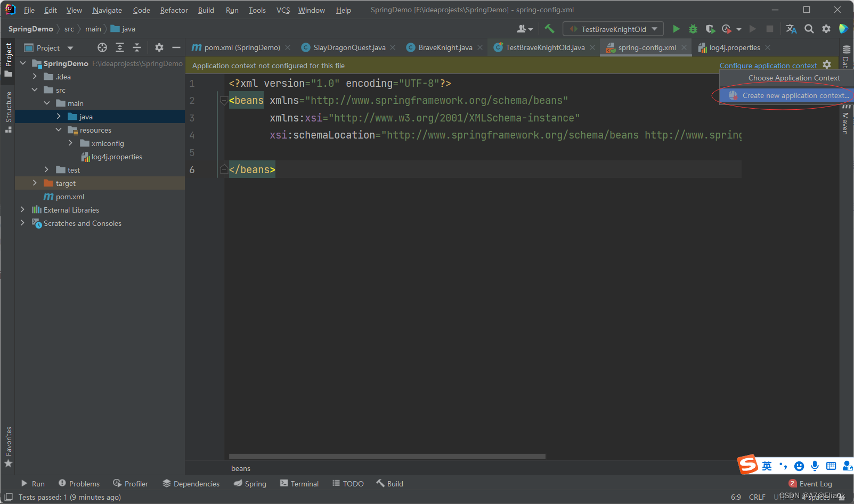Image resolution: width=854 pixels, height=504 pixels.
Task: Fold the beans tag in gutter
Action: click(224, 101)
